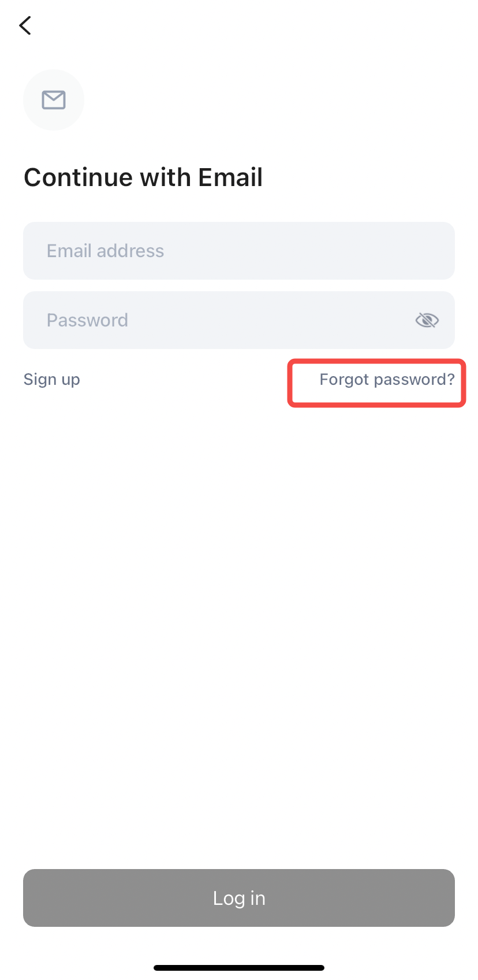Tap the envelope icon in the circle

click(x=54, y=100)
